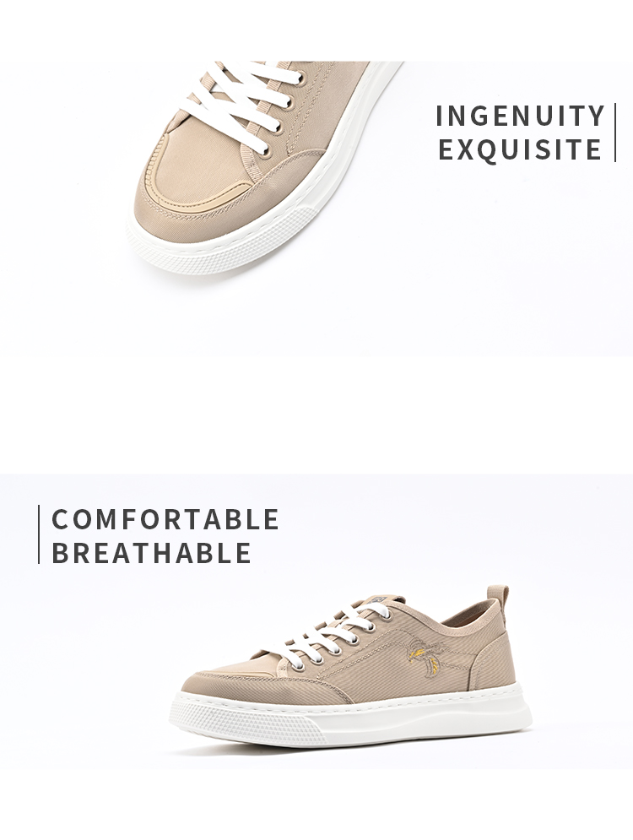This screenshot has width=633, height=840.
Task: Click the INGENUITY heading text
Action: click(x=520, y=117)
